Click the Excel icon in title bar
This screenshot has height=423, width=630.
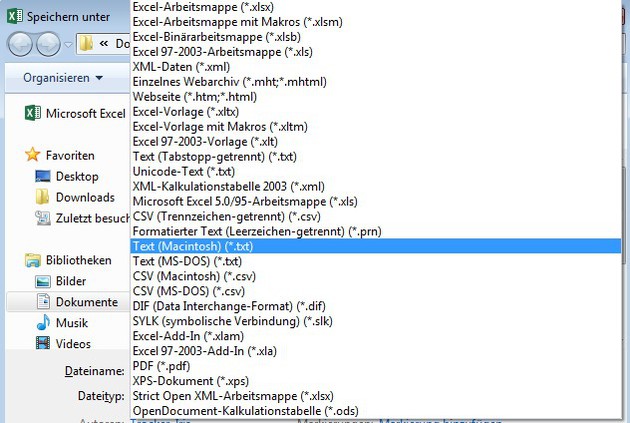pyautogui.click(x=15, y=16)
